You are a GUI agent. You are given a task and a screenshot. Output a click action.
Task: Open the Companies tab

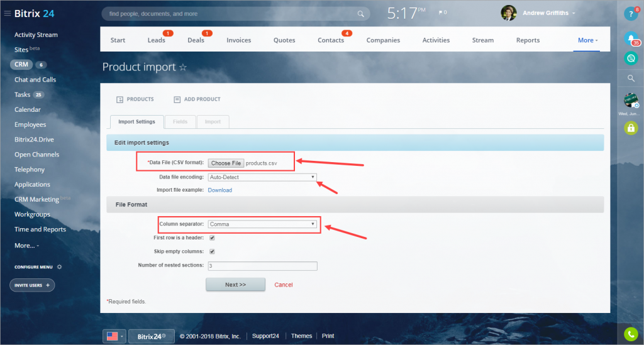383,40
